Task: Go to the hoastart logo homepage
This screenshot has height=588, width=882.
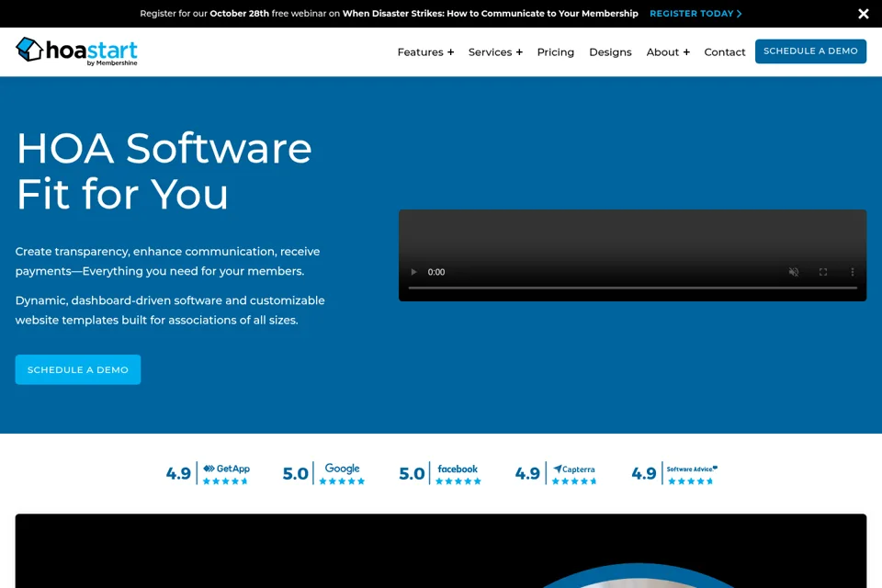Action: (x=76, y=51)
